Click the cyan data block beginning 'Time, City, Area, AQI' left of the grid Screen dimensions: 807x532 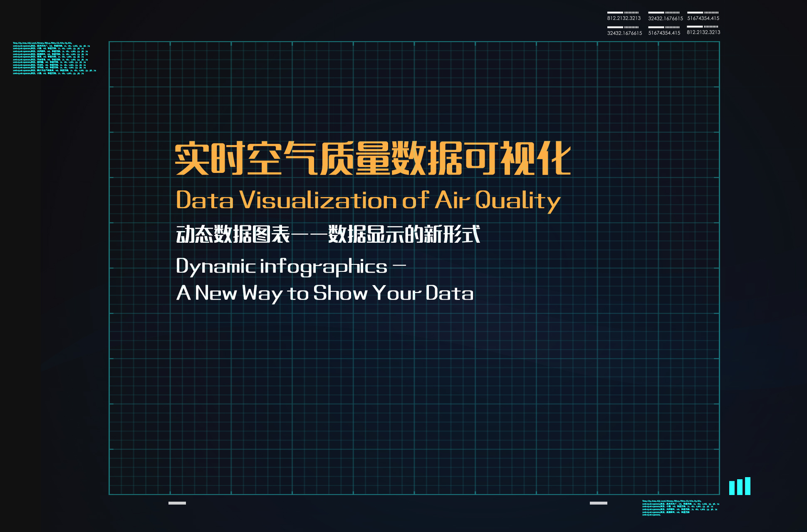pyautogui.click(x=54, y=58)
